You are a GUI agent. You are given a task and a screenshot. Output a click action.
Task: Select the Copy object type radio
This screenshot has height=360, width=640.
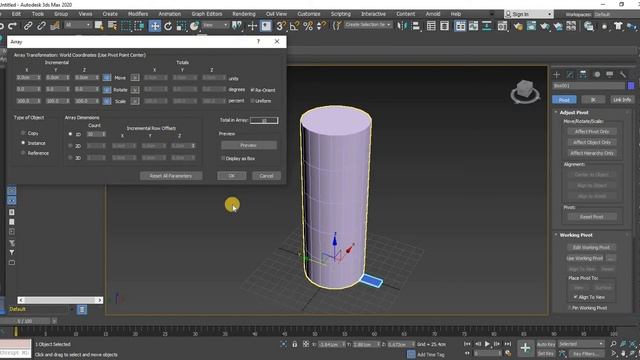pyautogui.click(x=23, y=133)
